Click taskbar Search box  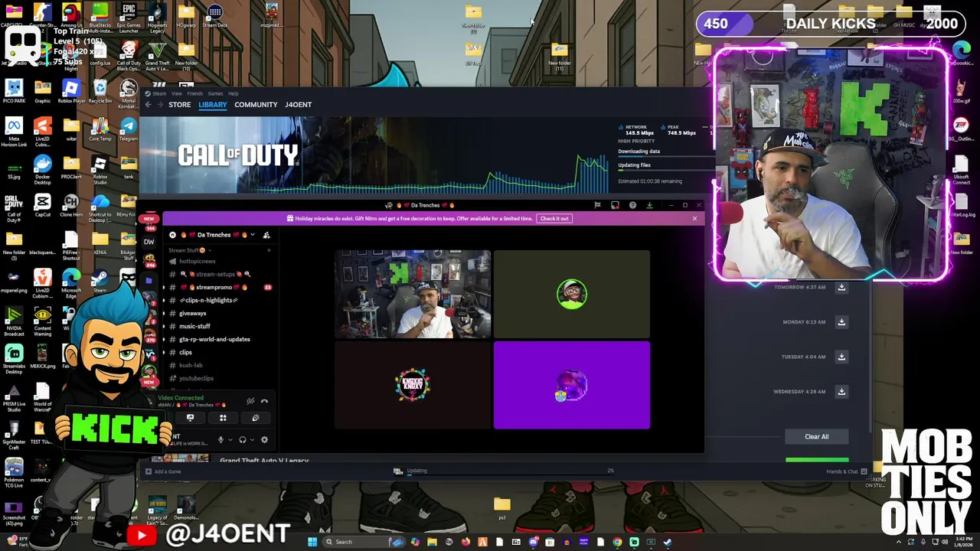click(x=364, y=542)
